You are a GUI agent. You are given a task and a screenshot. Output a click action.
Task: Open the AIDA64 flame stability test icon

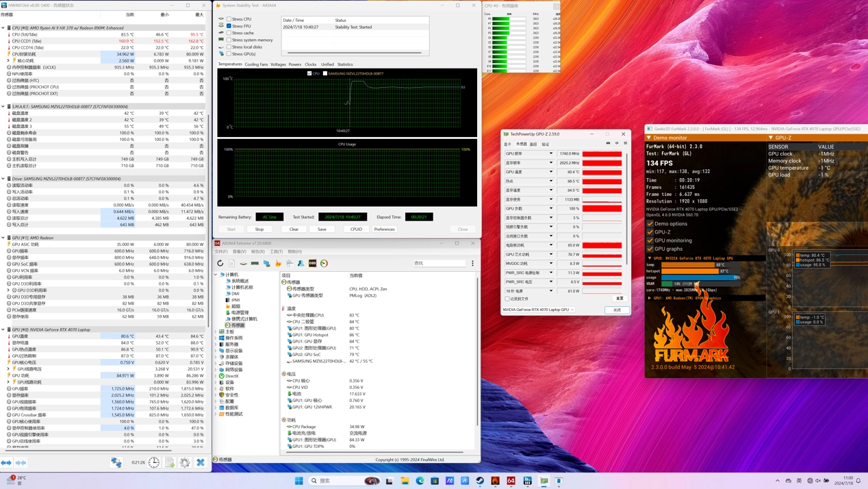pos(278,263)
